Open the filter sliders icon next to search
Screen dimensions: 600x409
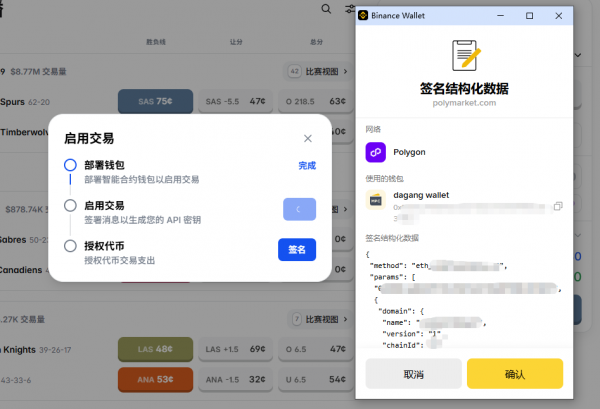pos(350,8)
